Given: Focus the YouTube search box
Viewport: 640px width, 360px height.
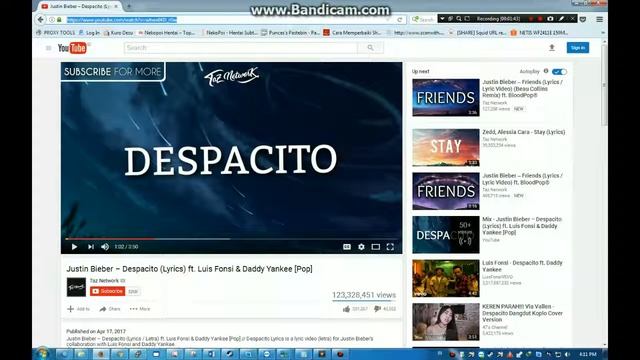Looking at the screenshot, I should coord(241,48).
